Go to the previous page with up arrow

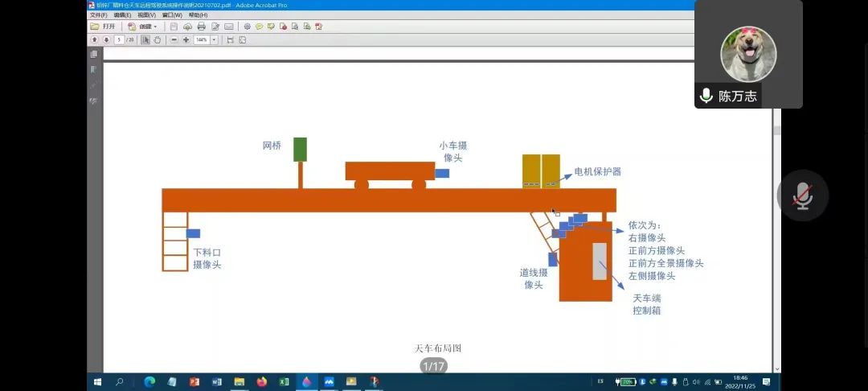(x=95, y=39)
